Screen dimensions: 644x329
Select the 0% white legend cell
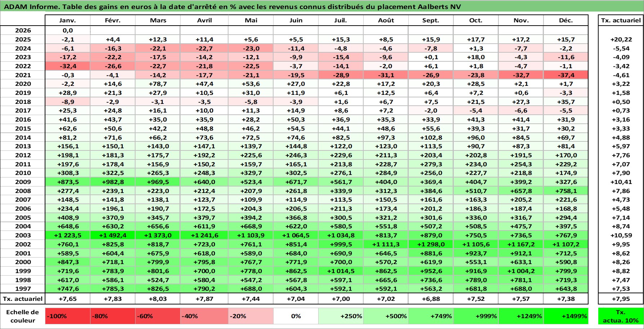296,316
